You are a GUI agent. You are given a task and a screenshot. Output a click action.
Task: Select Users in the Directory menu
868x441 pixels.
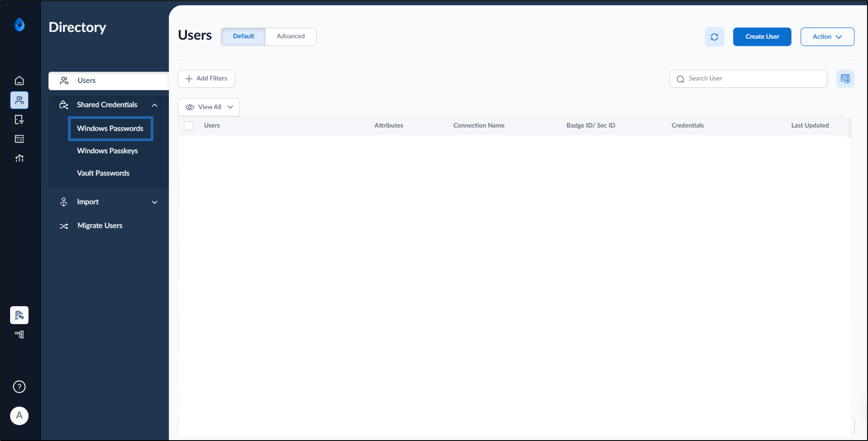(109, 80)
